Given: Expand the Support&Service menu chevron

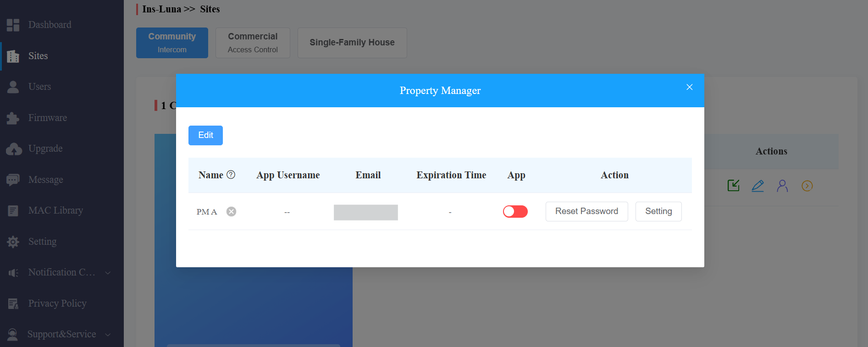Looking at the screenshot, I should click(108, 335).
